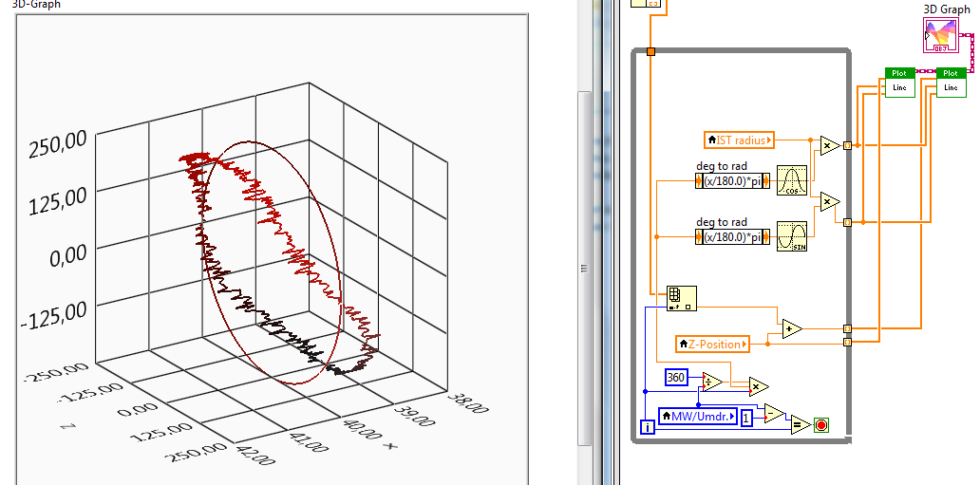Screen dimensions: 980x485
Task: Select the Add node next to Z-Position
Action: (x=792, y=328)
